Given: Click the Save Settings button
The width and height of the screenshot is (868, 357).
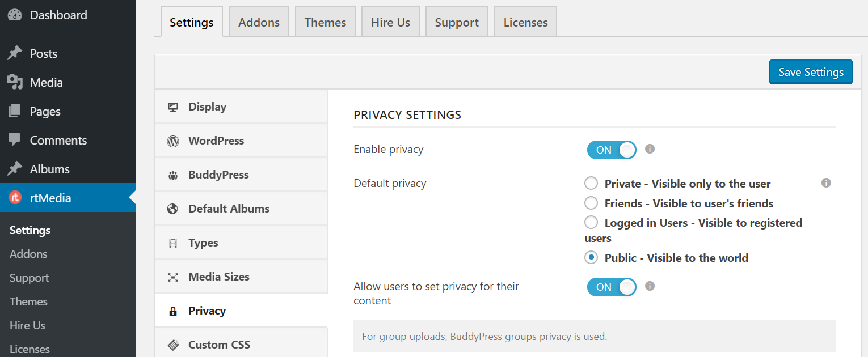Looking at the screenshot, I should tap(811, 72).
